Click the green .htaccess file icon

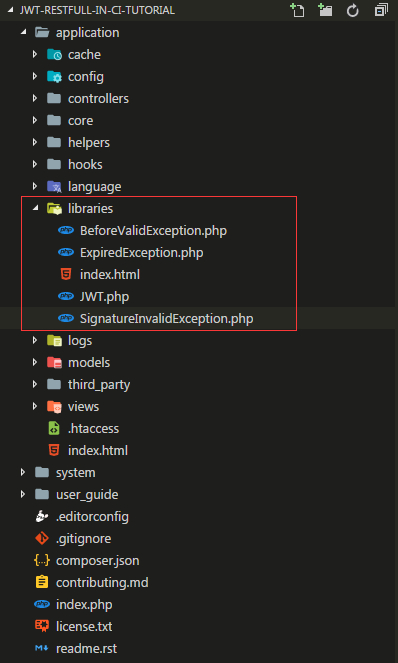54,428
